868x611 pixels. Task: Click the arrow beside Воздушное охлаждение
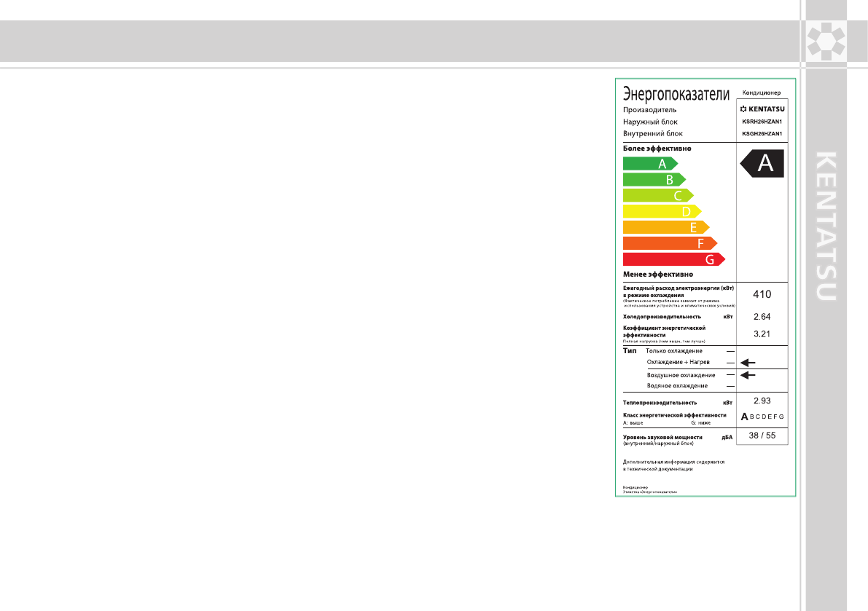[748, 375]
